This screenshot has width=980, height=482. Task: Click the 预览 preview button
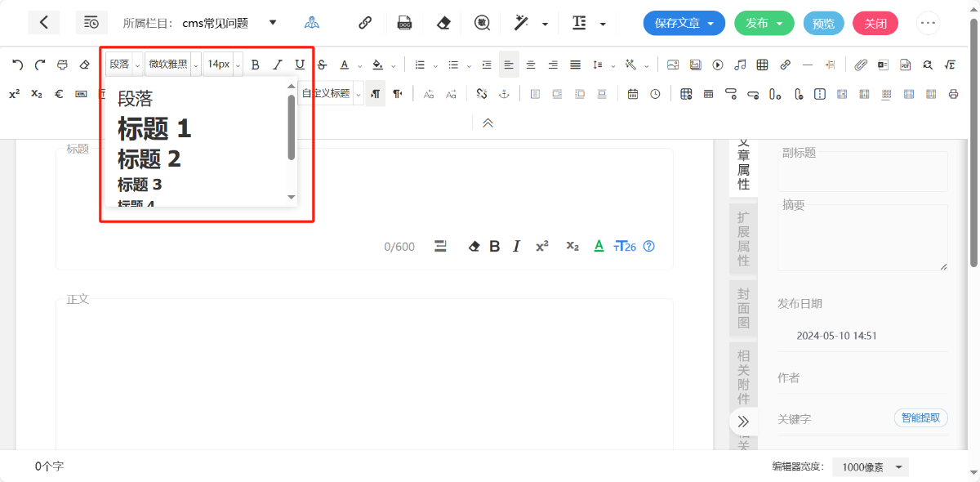pos(823,23)
